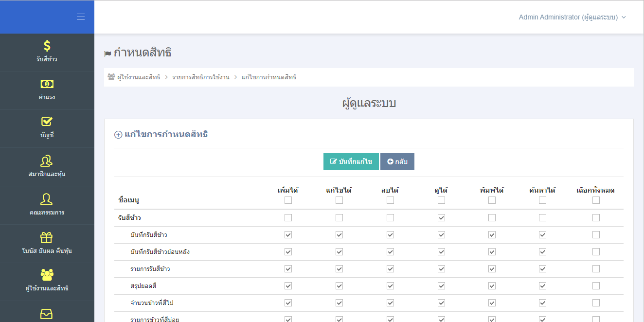The image size is (644, 322).
Task: Click กลับ back button
Action: tap(397, 161)
